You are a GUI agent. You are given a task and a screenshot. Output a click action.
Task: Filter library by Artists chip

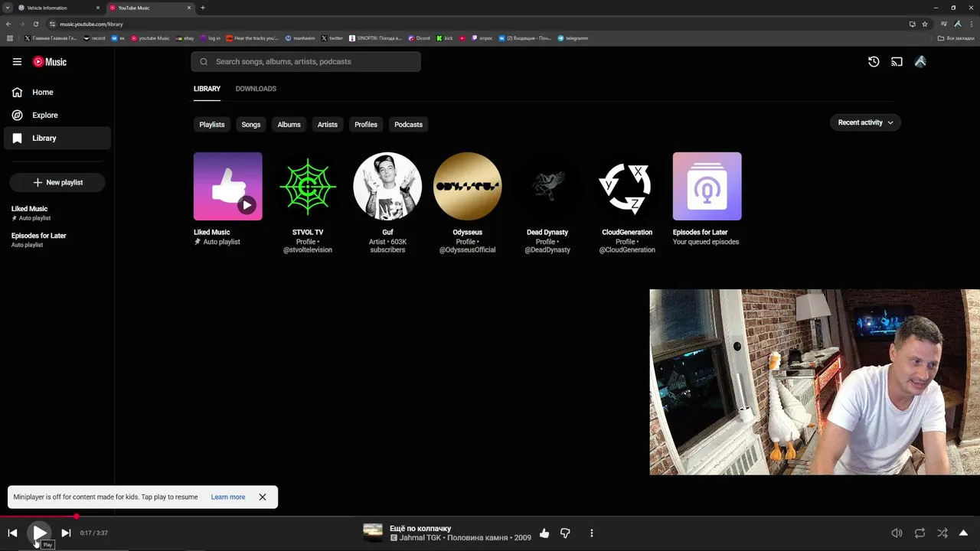pos(328,125)
